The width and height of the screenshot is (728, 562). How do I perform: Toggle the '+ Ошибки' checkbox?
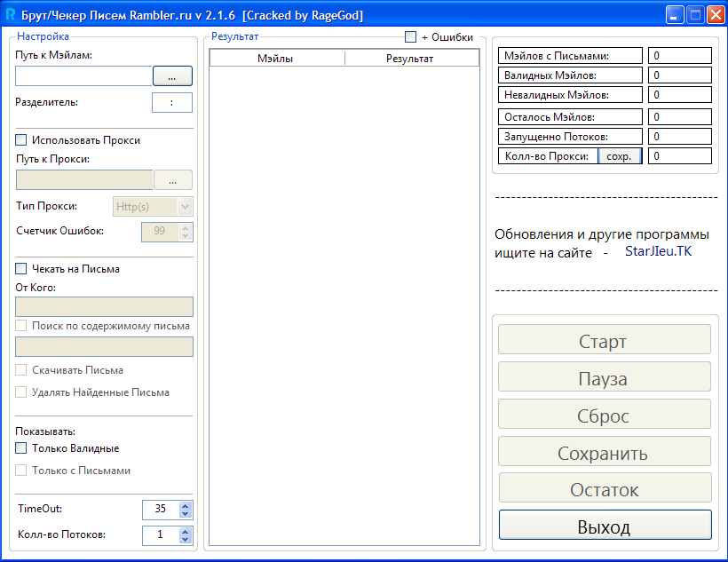click(410, 36)
